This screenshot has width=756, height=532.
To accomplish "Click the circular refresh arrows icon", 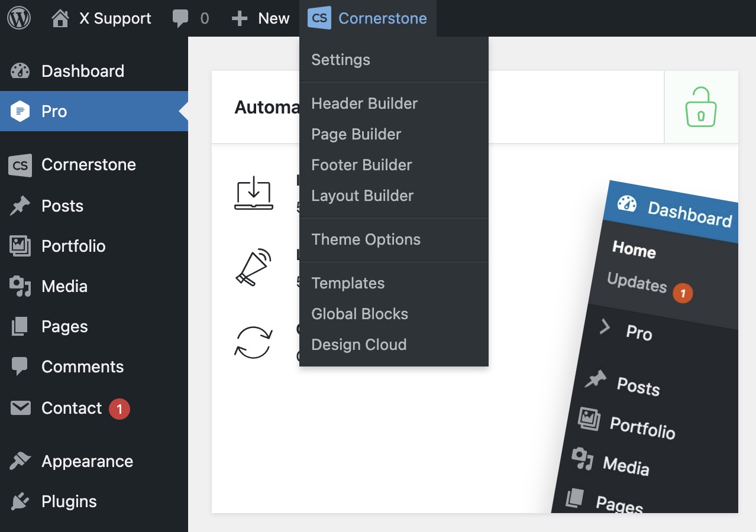I will (253, 343).
